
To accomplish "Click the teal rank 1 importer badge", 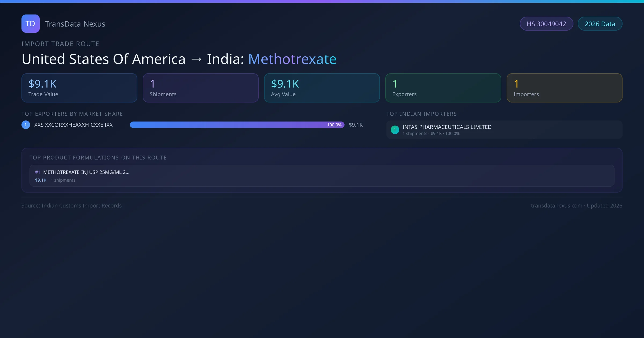I will click(x=395, y=130).
